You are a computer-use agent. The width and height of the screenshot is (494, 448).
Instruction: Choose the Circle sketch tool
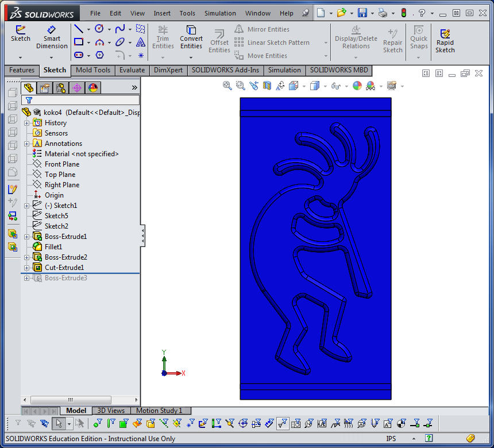[x=99, y=29]
